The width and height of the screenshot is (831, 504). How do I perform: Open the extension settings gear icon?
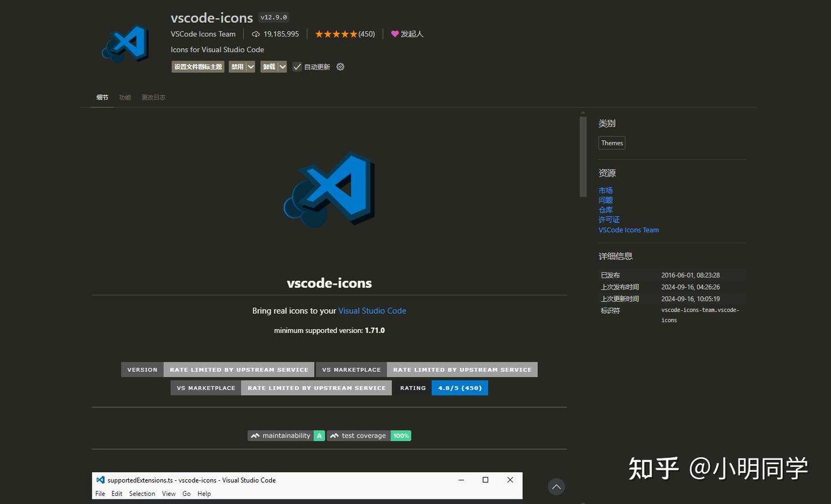[340, 67]
